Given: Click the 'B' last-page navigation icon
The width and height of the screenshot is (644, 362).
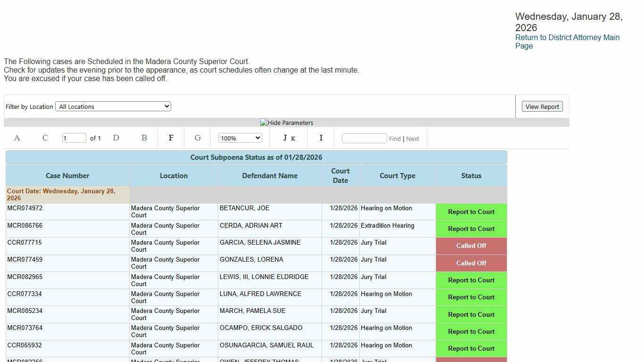Looking at the screenshot, I should click(x=144, y=138).
